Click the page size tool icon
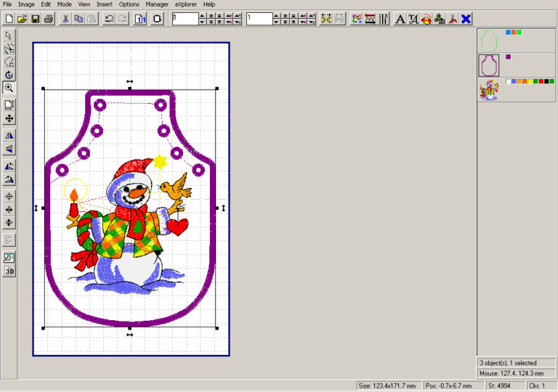Image resolution: width=558 pixels, height=392 pixels. pos(9,105)
